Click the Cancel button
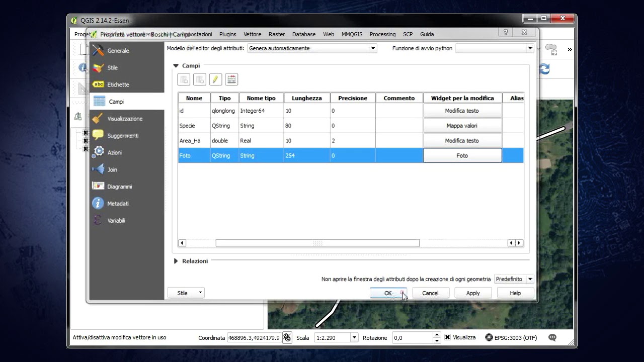Image resolution: width=644 pixels, height=362 pixels. (x=430, y=293)
